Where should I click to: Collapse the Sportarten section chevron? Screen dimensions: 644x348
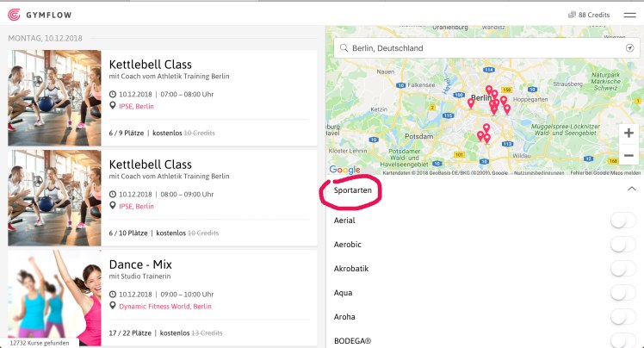(631, 188)
